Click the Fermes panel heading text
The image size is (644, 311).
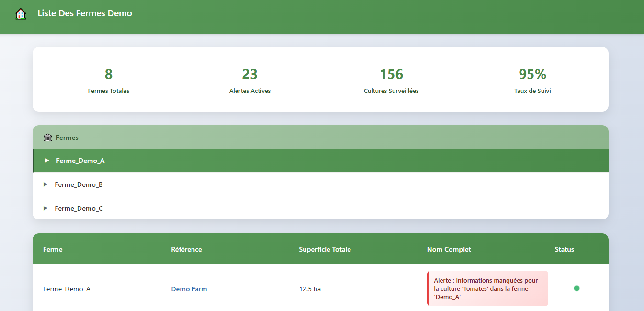pos(67,138)
